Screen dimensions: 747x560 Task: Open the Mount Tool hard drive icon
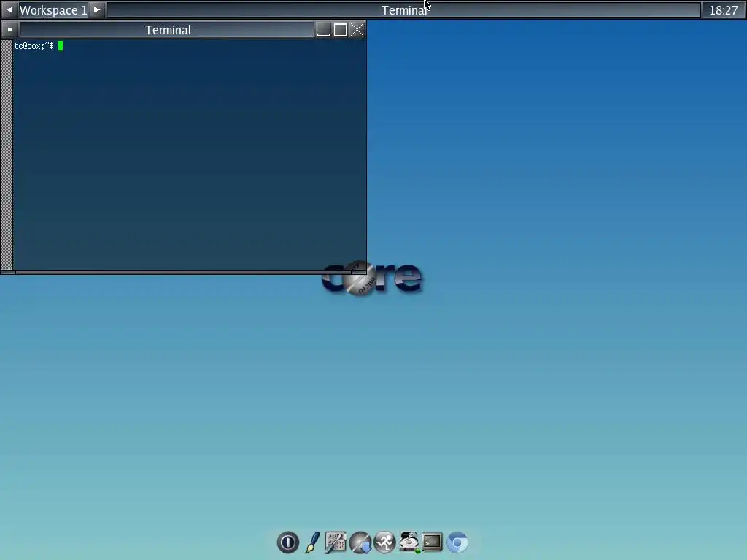tap(409, 542)
